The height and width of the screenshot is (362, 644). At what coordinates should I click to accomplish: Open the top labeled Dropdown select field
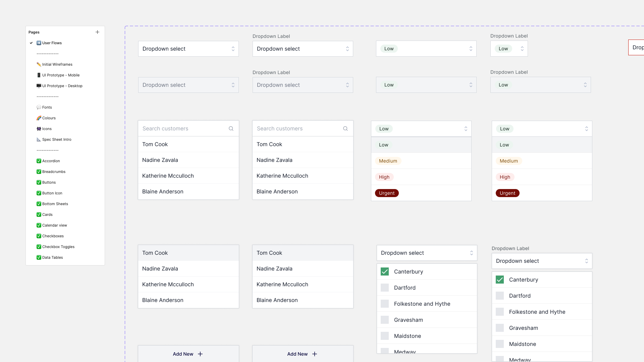coord(303,49)
